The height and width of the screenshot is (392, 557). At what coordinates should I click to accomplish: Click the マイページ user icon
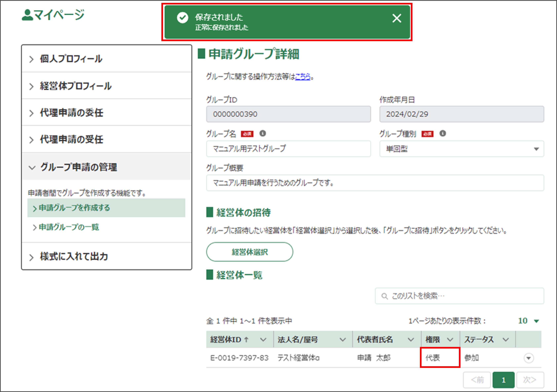coord(27,15)
